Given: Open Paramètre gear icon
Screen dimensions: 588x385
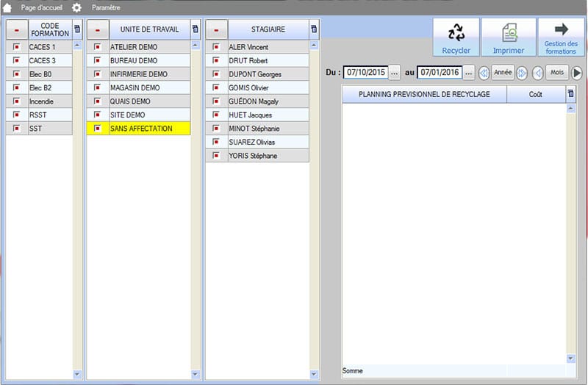Looking at the screenshot, I should (x=76, y=7).
